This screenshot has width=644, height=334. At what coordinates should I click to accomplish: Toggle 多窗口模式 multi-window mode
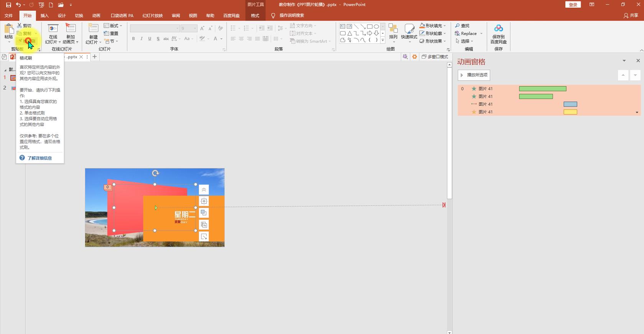click(435, 57)
